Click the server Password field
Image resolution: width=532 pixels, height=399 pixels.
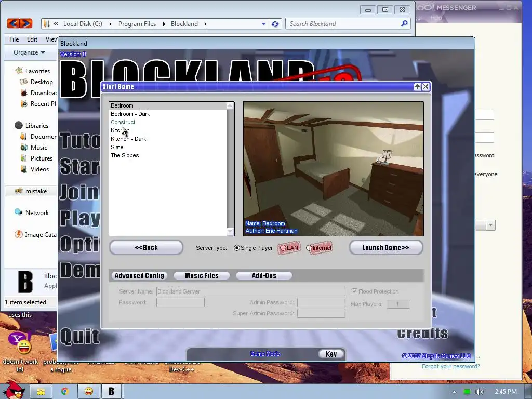point(180,302)
